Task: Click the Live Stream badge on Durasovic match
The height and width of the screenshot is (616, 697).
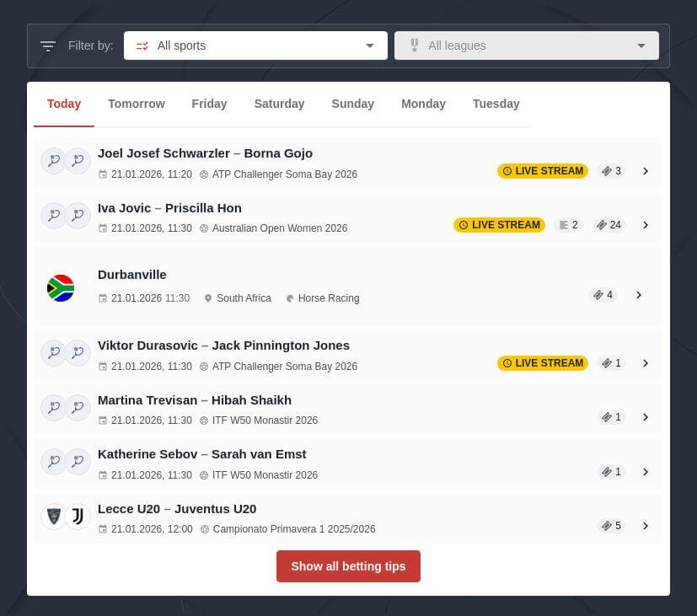Action: click(543, 363)
